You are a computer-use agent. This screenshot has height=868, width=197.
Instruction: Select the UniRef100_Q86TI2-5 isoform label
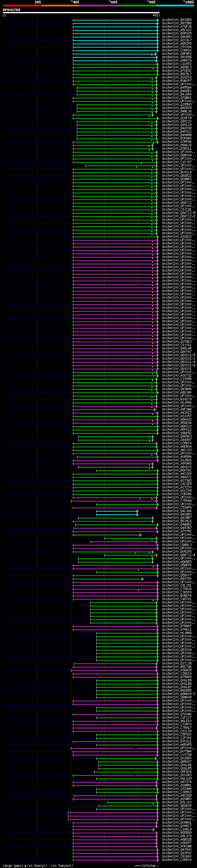click(179, 213)
